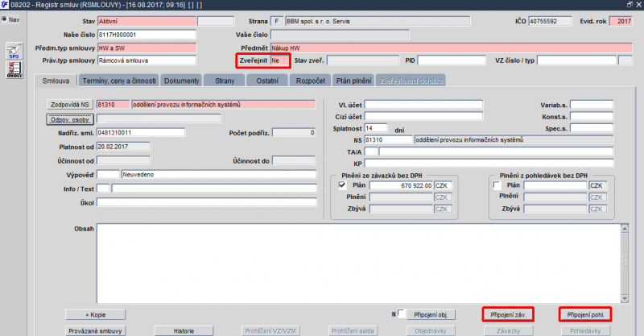Viewport: 644px width, 336px height.
Task: Click the Předmět field Nákup HW
Action: 451,48
